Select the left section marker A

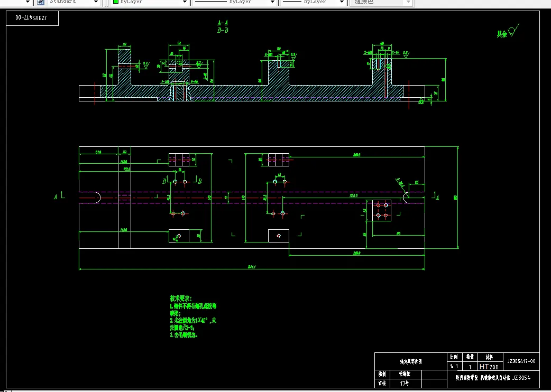(x=55, y=197)
